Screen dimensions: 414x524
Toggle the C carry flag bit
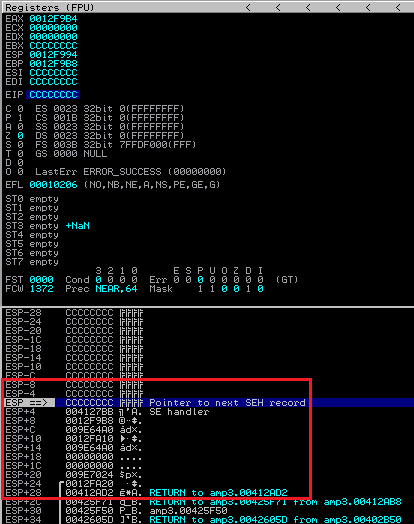(x=20, y=109)
